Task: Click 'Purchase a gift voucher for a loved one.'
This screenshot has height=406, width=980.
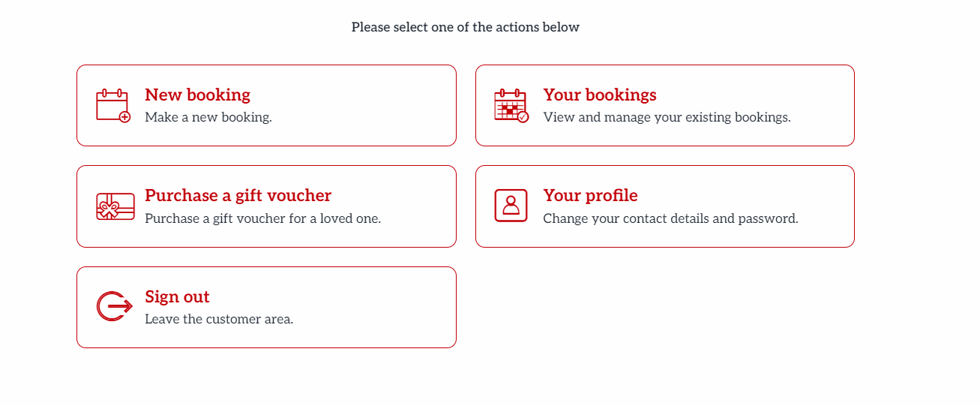Action: click(263, 218)
